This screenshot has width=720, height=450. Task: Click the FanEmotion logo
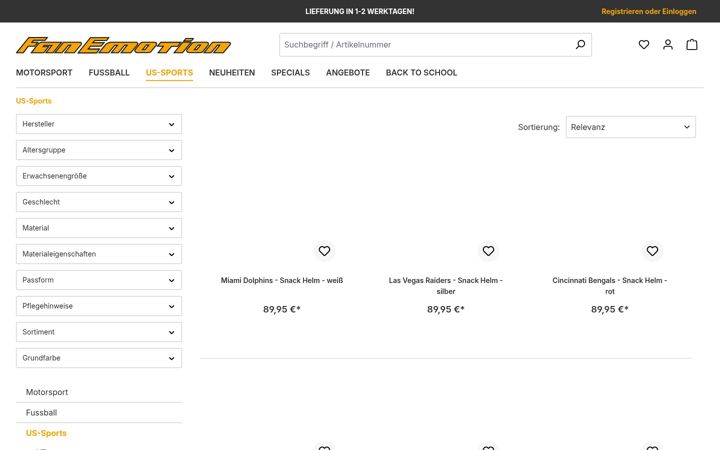(124, 45)
